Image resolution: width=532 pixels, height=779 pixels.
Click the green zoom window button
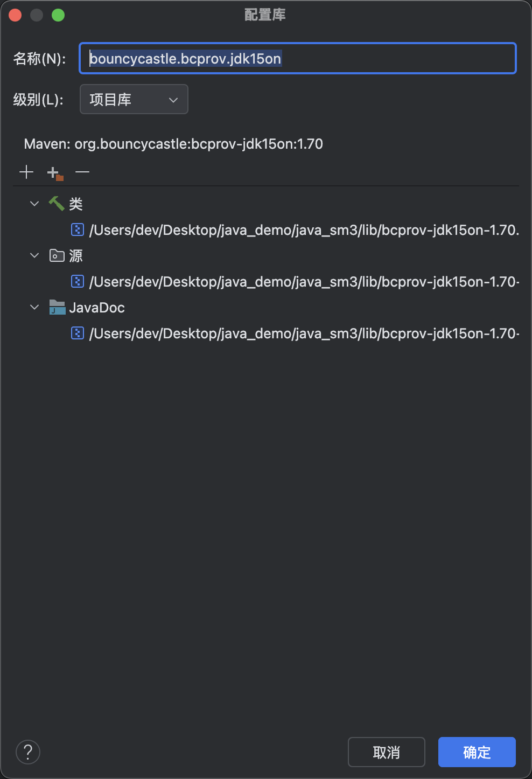tap(58, 15)
